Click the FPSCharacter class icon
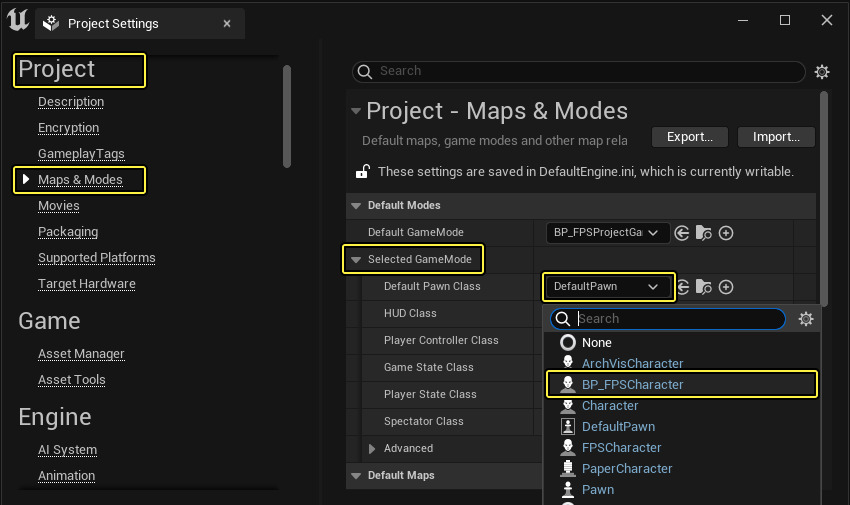This screenshot has width=850, height=505. [x=568, y=448]
